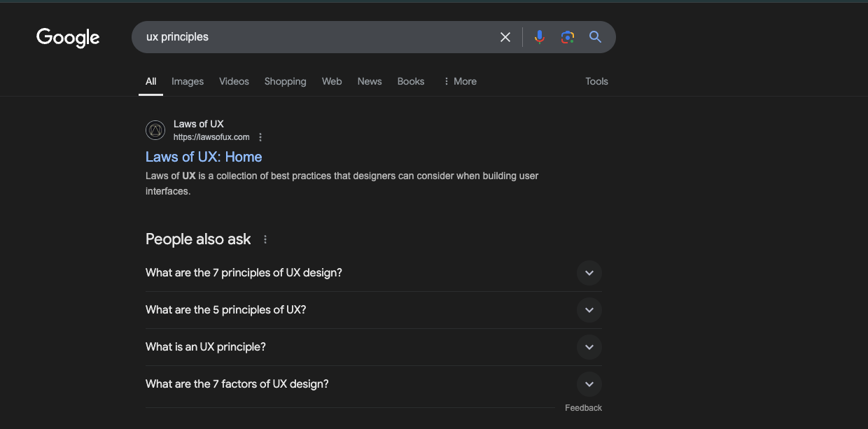Open People also ask options dots
Screen dimensions: 868x429
265,239
